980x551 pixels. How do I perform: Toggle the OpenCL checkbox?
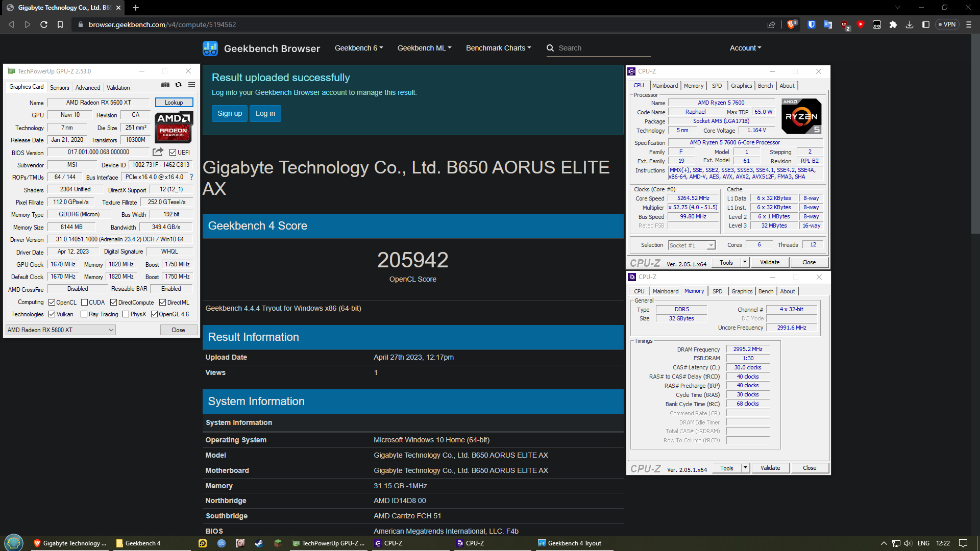pos(52,303)
